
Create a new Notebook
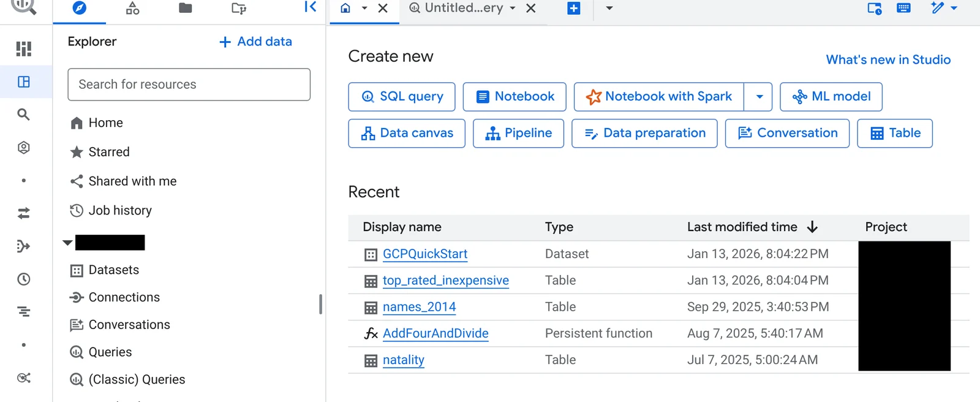click(514, 97)
